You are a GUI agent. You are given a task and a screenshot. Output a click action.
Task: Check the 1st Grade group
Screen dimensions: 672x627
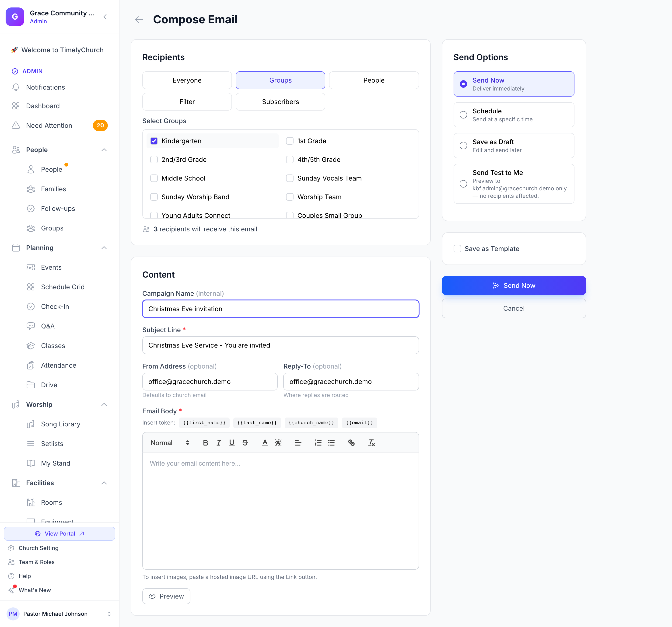click(x=290, y=141)
